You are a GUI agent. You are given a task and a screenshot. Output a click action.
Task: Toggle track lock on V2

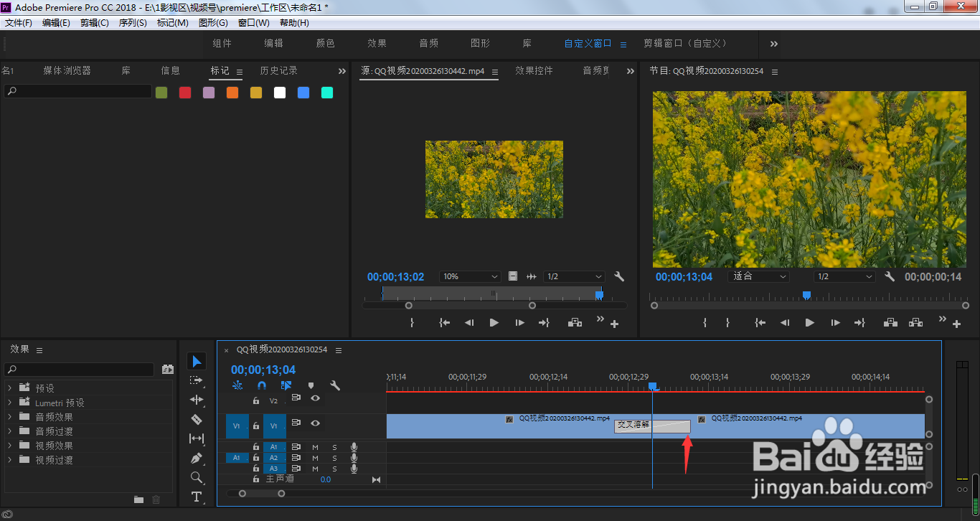[256, 401]
